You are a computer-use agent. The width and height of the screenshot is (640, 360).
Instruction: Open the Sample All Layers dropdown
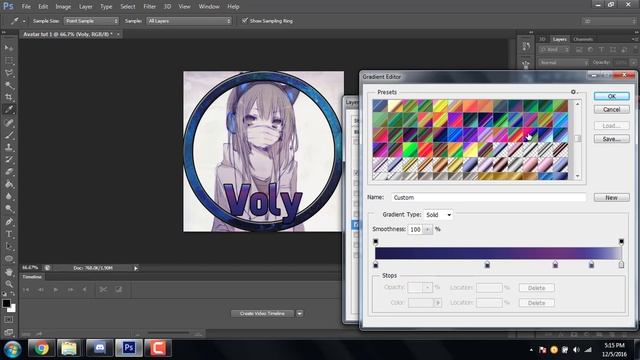189,21
